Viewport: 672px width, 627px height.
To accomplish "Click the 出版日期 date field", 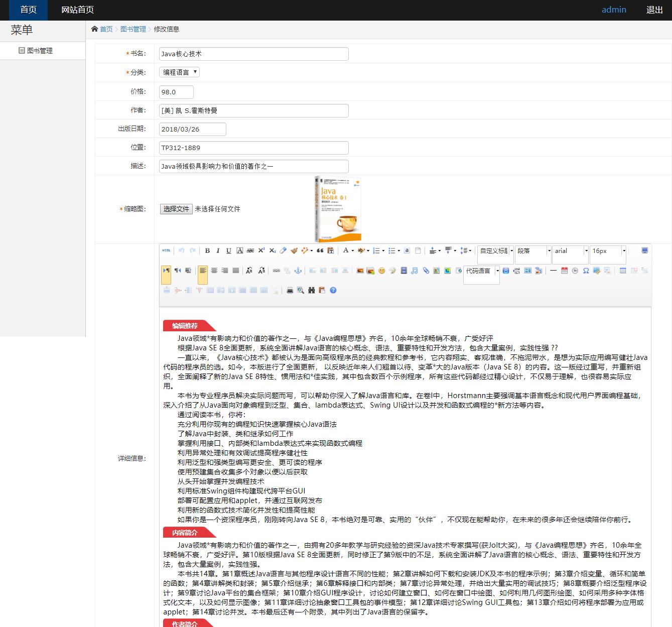I will [192, 129].
